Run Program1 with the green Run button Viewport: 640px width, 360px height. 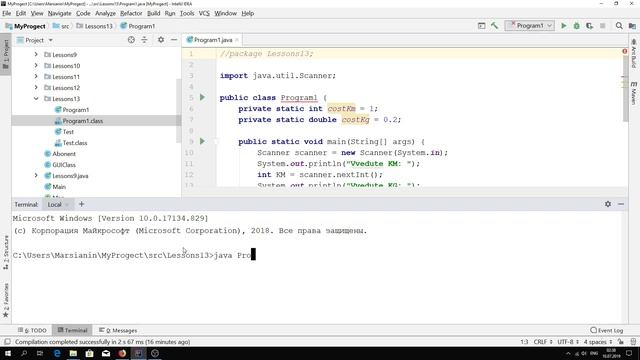(564, 26)
